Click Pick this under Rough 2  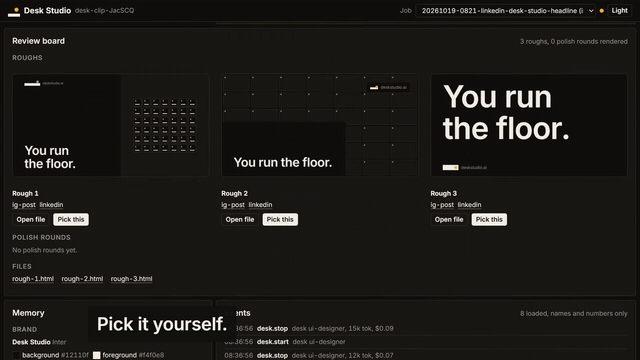[280, 220]
